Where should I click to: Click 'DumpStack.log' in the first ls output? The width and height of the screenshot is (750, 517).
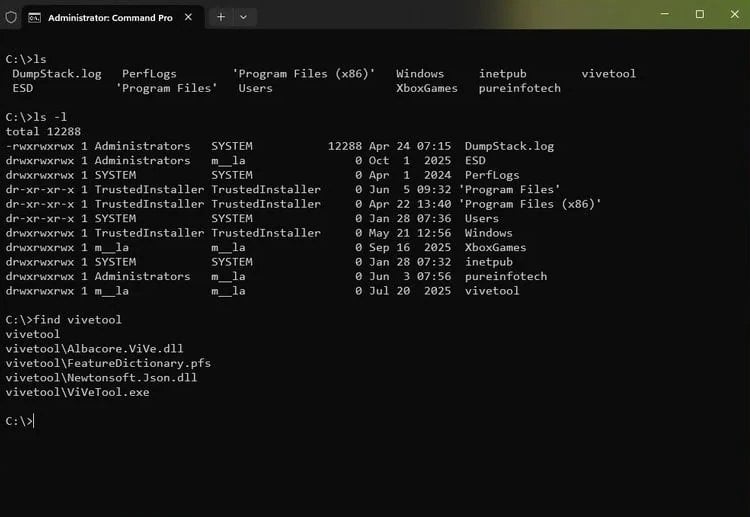coord(56,74)
